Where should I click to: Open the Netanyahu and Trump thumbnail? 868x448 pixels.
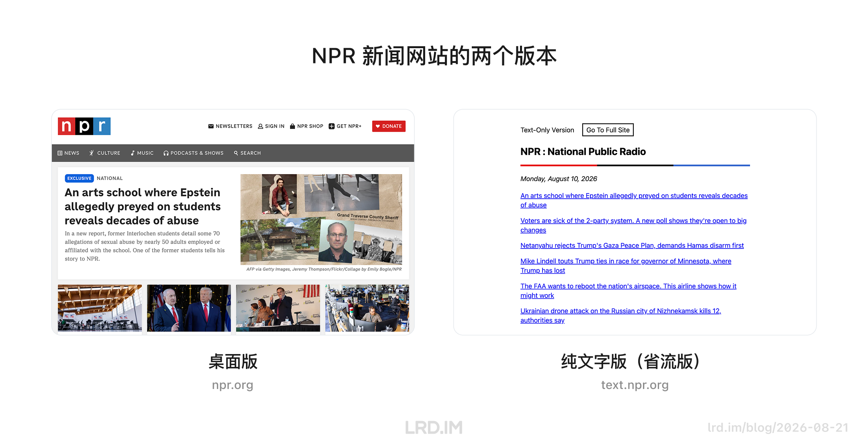pyautogui.click(x=189, y=308)
